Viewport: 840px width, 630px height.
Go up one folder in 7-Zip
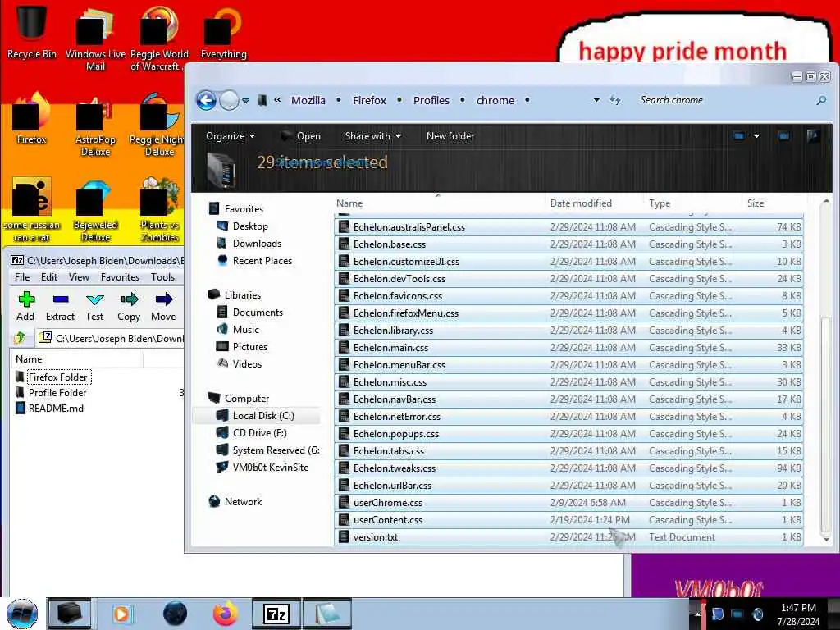pyautogui.click(x=20, y=337)
